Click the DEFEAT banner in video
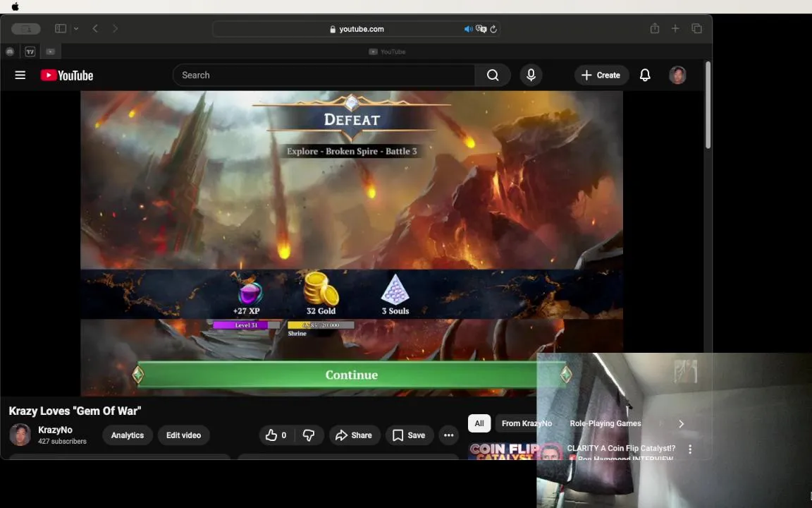 (x=352, y=119)
